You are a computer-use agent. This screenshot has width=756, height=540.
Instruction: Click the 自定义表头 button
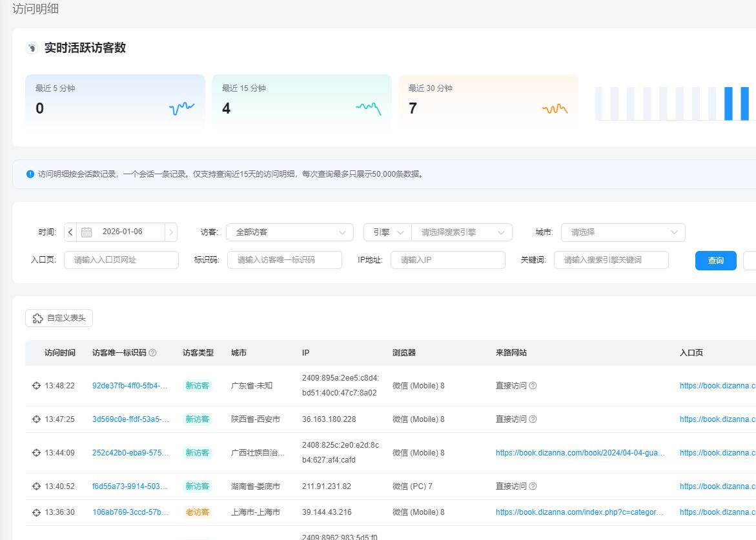[x=59, y=318]
